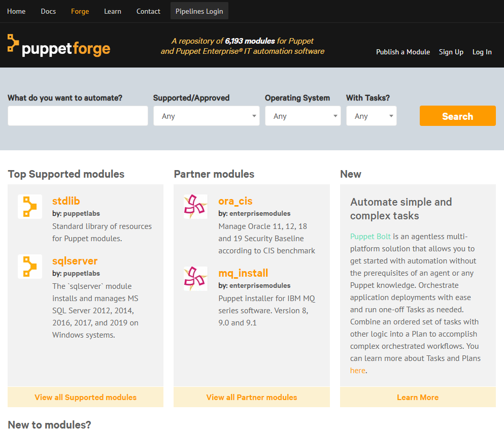Open the With Tasks dropdown
Image resolution: width=504 pixels, height=429 pixels.
[371, 116]
